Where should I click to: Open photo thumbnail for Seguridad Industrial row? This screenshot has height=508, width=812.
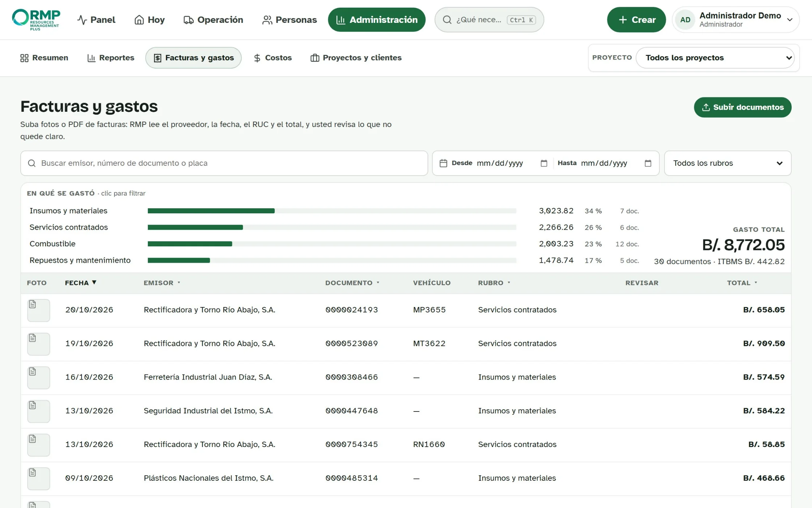tap(38, 411)
